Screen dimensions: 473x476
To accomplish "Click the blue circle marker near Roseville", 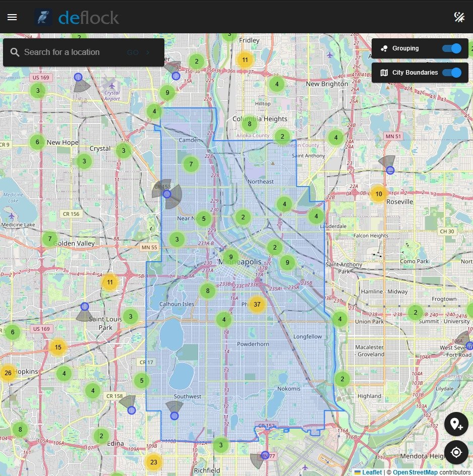I will click(x=389, y=170).
